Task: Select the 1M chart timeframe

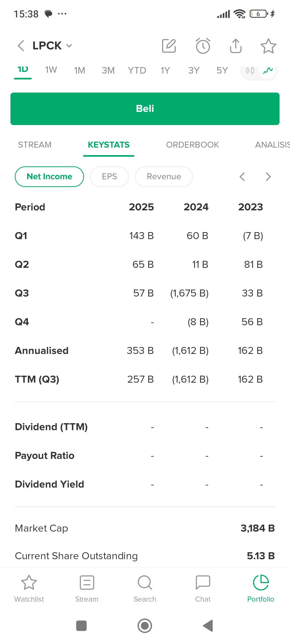Action: pyautogui.click(x=79, y=70)
